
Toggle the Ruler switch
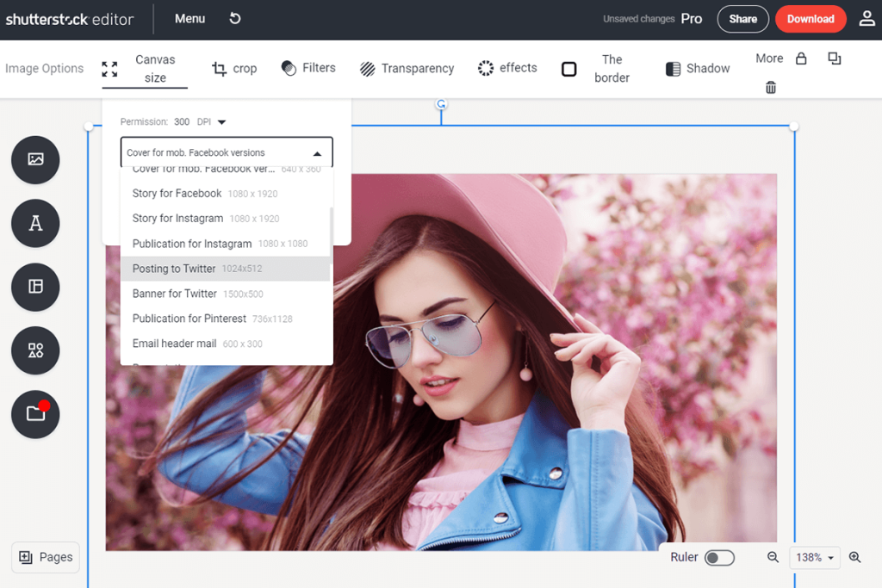pos(720,557)
